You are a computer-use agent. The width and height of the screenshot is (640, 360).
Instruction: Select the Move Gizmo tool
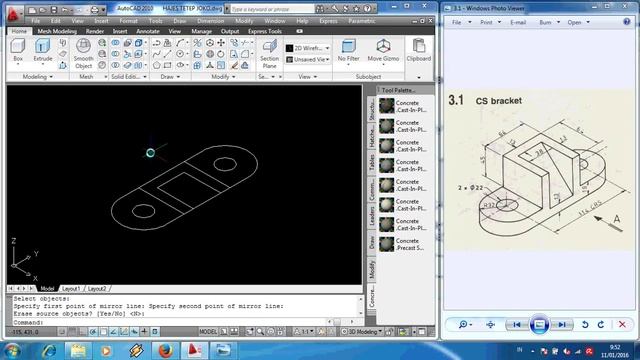(x=383, y=51)
